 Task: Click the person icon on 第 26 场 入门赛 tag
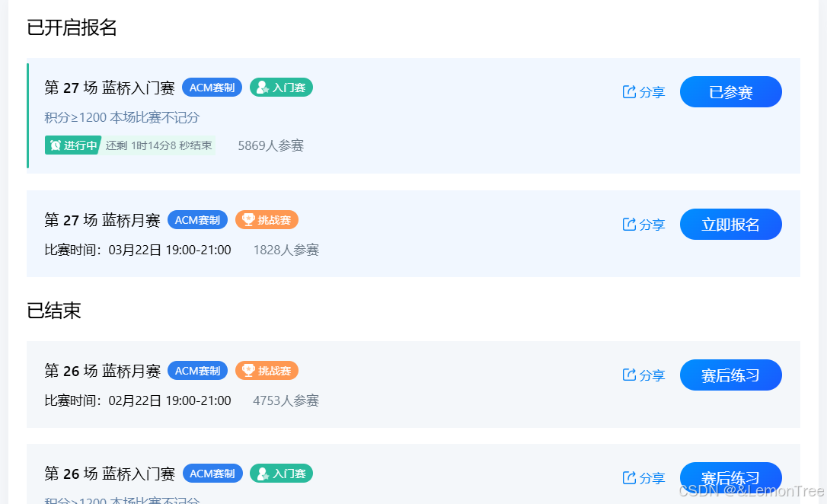(x=262, y=474)
